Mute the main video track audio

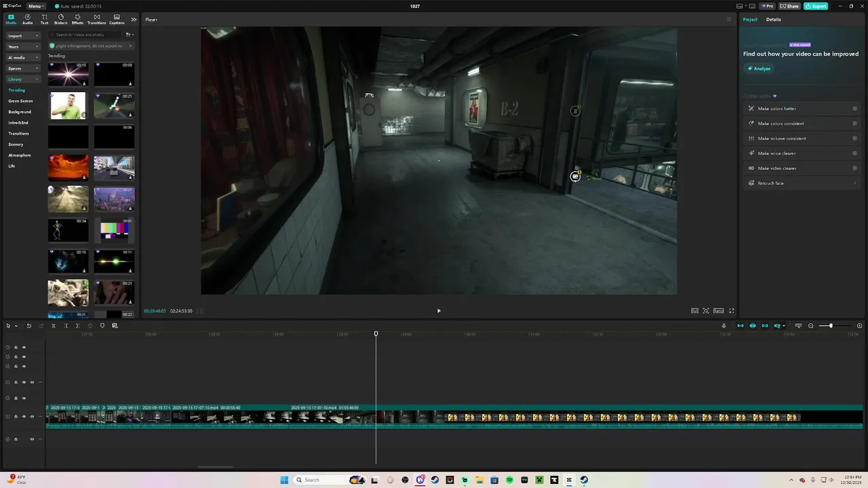pos(32,417)
